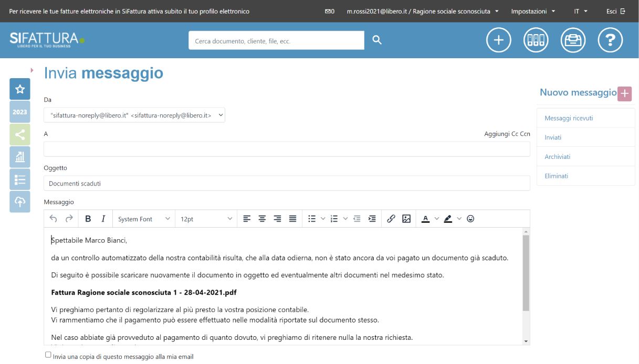Viewport: 639px width, 364px height.
Task: Align text left
Action: pos(247,219)
